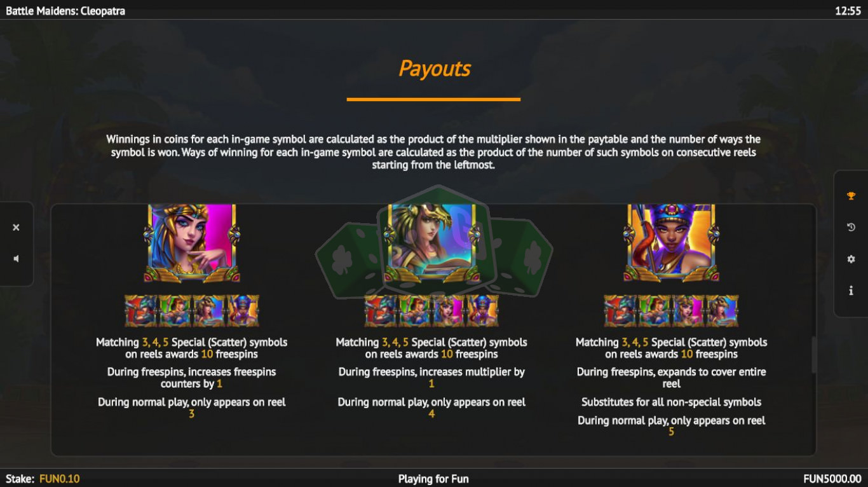This screenshot has width=868, height=487.
Task: Click last small icon under left symbol
Action: [243, 311]
